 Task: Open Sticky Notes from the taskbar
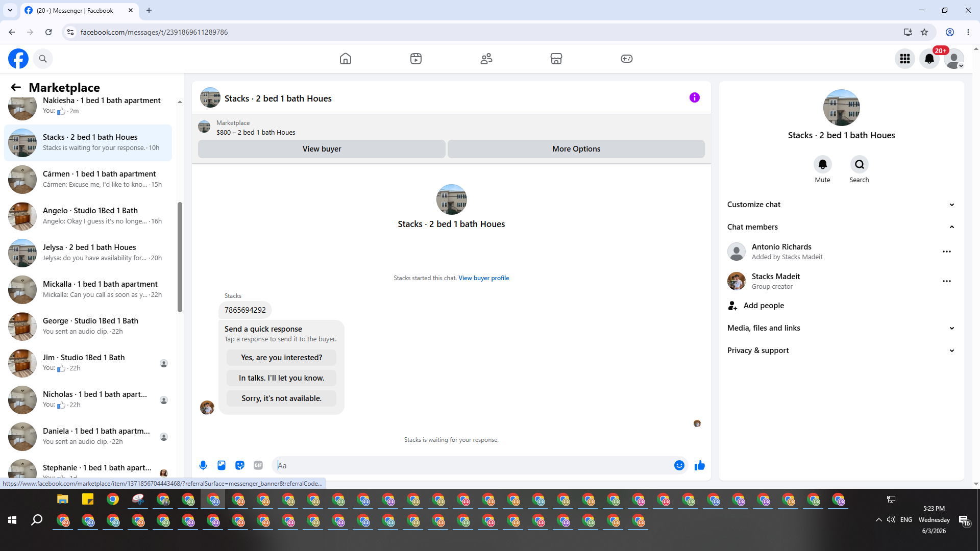point(88,499)
